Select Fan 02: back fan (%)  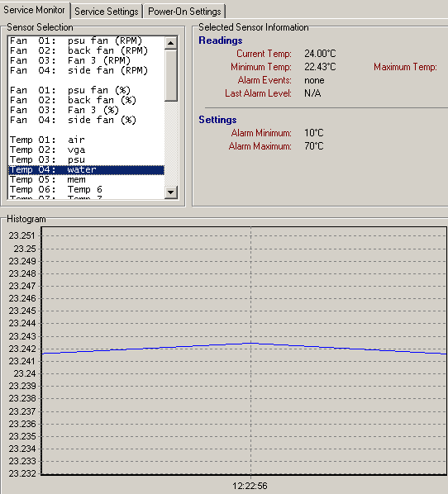coord(86,100)
